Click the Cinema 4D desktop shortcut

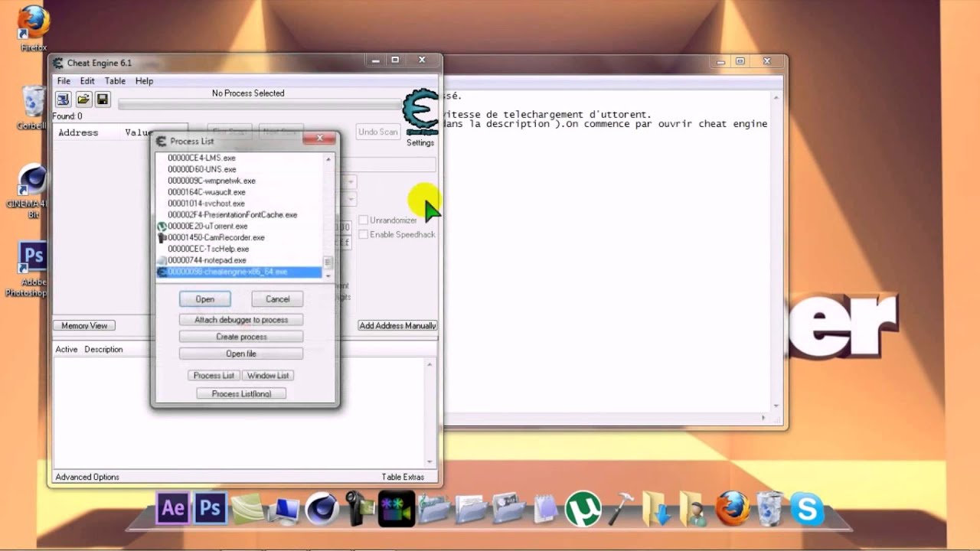[33, 191]
